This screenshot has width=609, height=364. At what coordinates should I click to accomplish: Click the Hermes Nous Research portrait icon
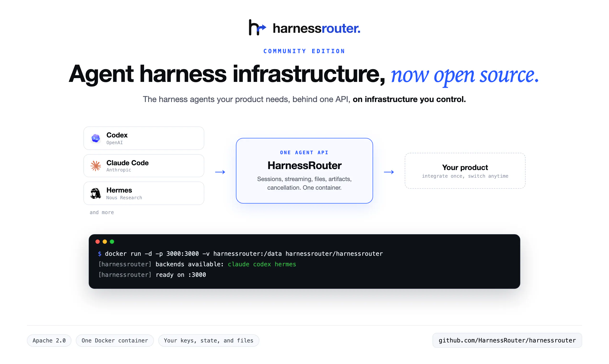95,193
